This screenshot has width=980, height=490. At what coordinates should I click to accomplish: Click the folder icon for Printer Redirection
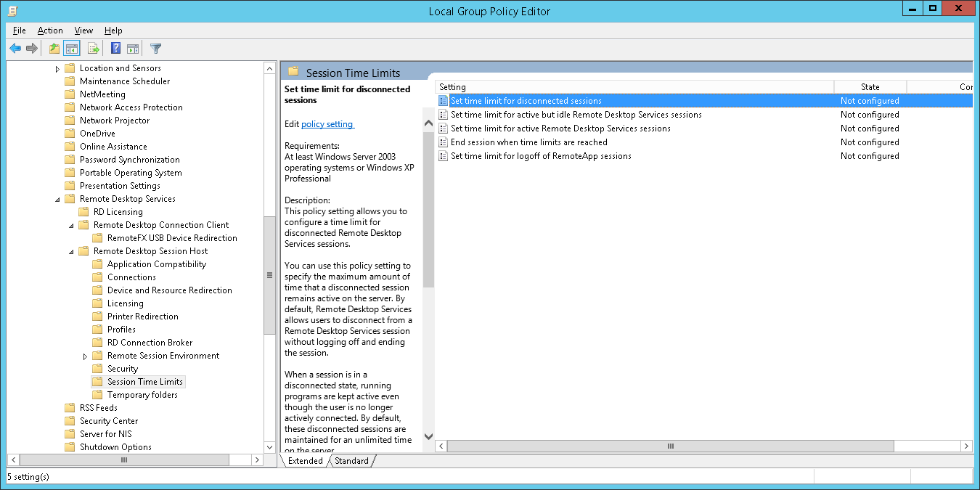tap(97, 317)
